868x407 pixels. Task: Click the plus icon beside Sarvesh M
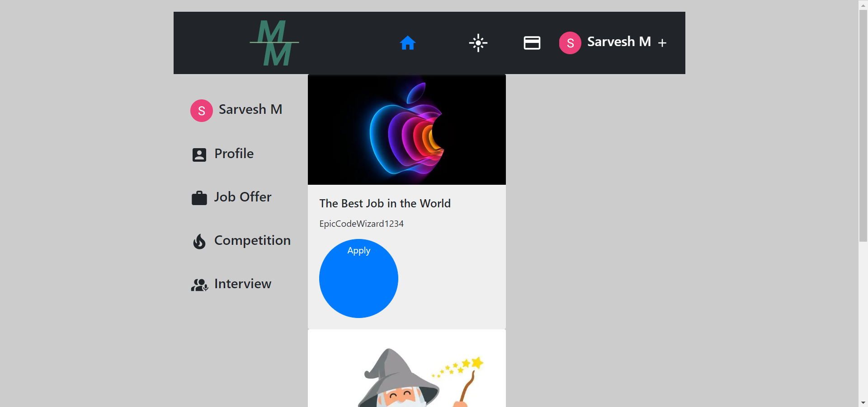point(662,43)
